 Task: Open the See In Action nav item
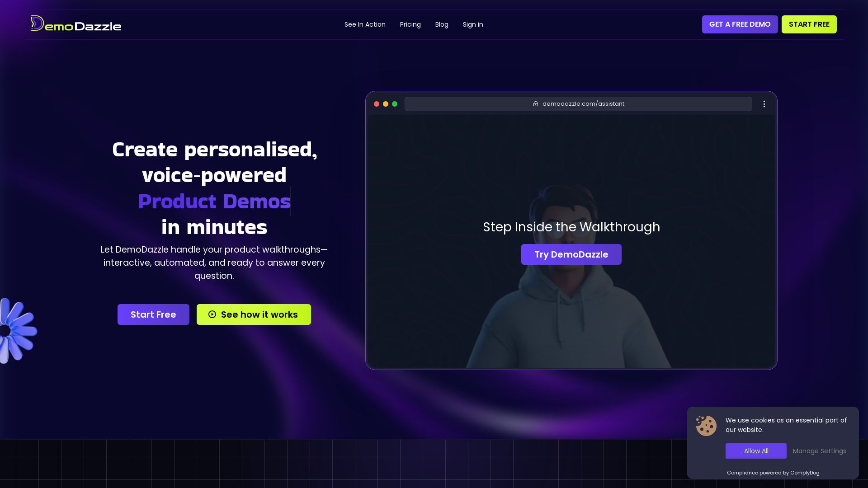tap(365, 24)
